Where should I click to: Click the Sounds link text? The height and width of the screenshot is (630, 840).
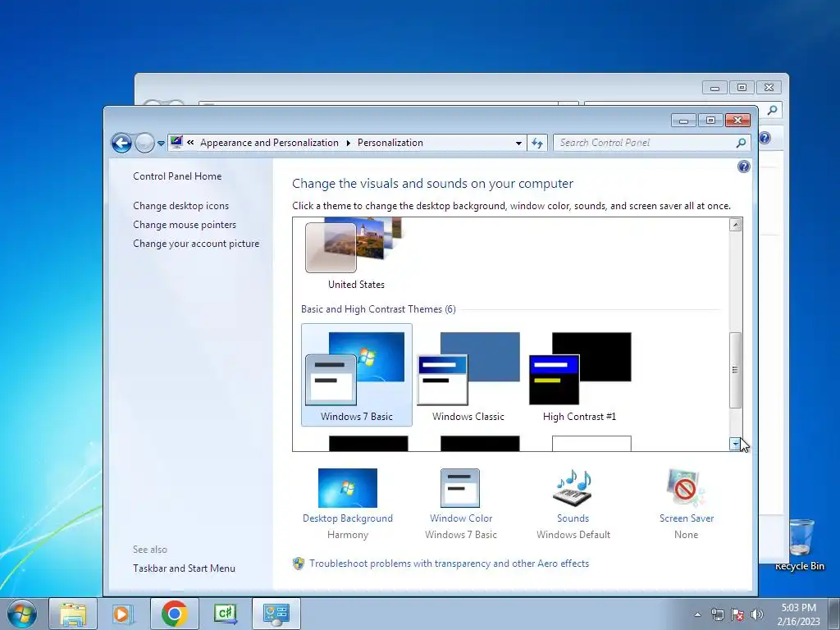pos(573,518)
